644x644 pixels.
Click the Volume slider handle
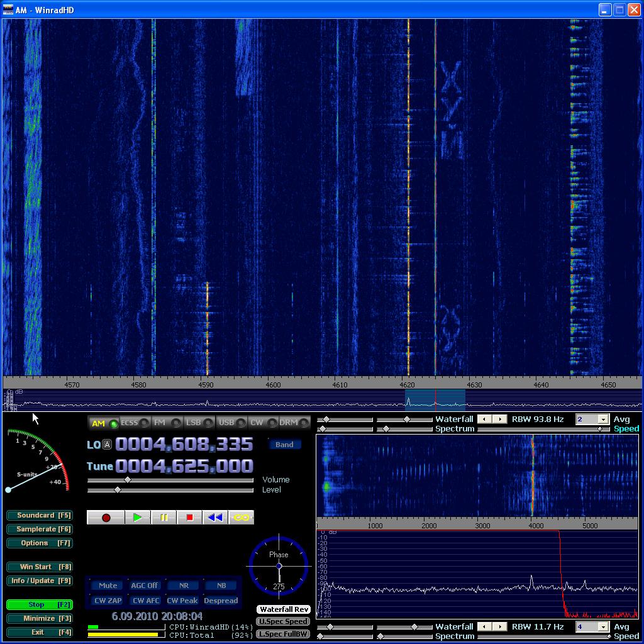click(128, 480)
